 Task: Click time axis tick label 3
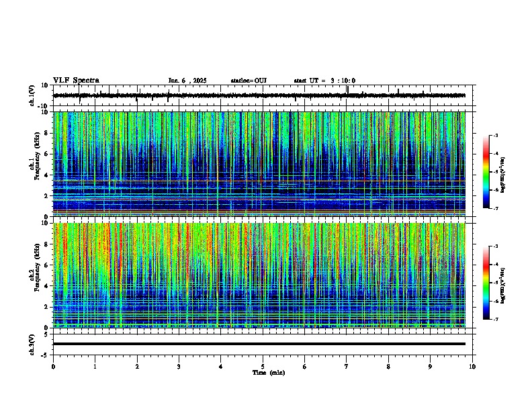pos(179,367)
